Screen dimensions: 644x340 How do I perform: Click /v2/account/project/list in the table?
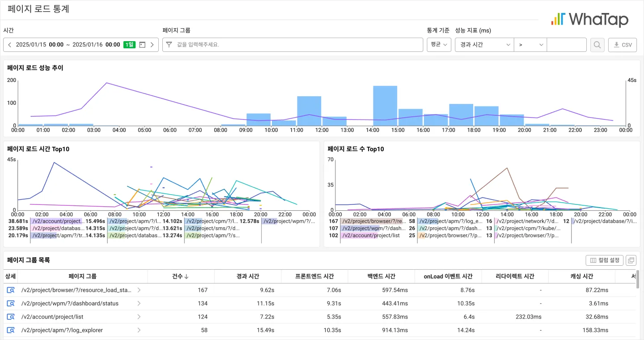pos(52,317)
